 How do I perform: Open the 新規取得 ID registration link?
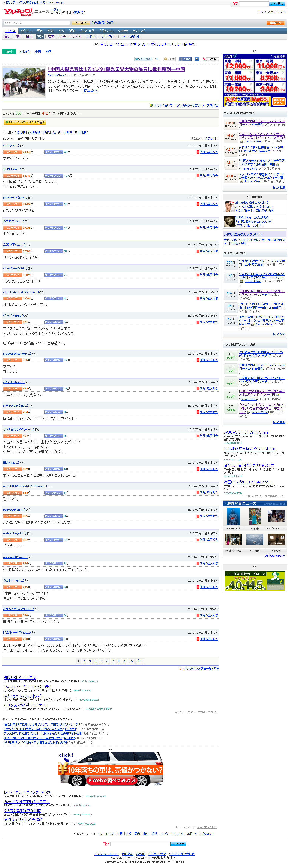pos(77,13)
